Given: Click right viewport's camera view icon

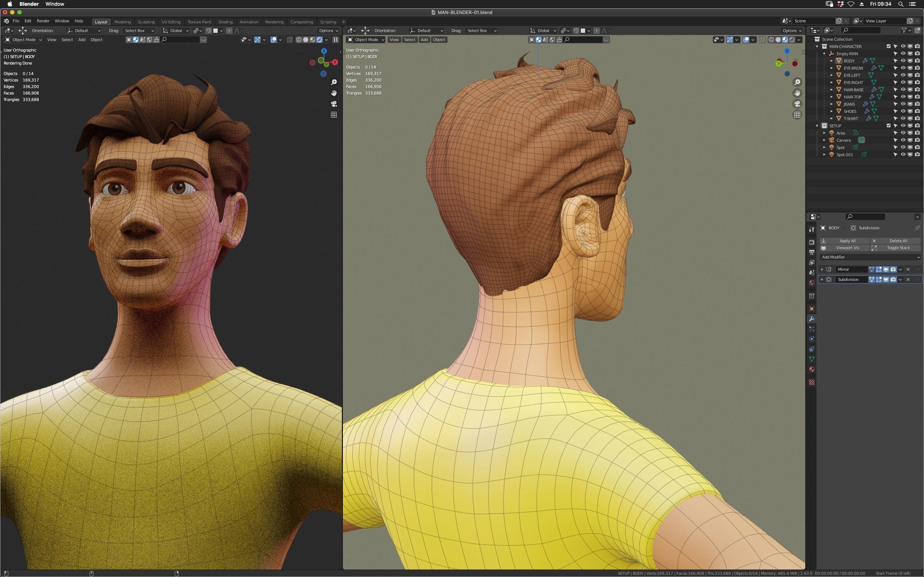Looking at the screenshot, I should pos(797,104).
